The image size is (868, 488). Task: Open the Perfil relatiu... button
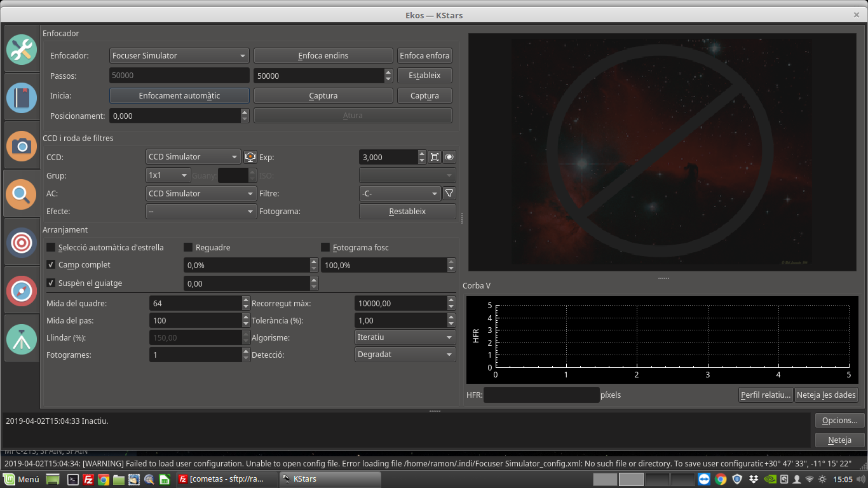[x=766, y=395]
